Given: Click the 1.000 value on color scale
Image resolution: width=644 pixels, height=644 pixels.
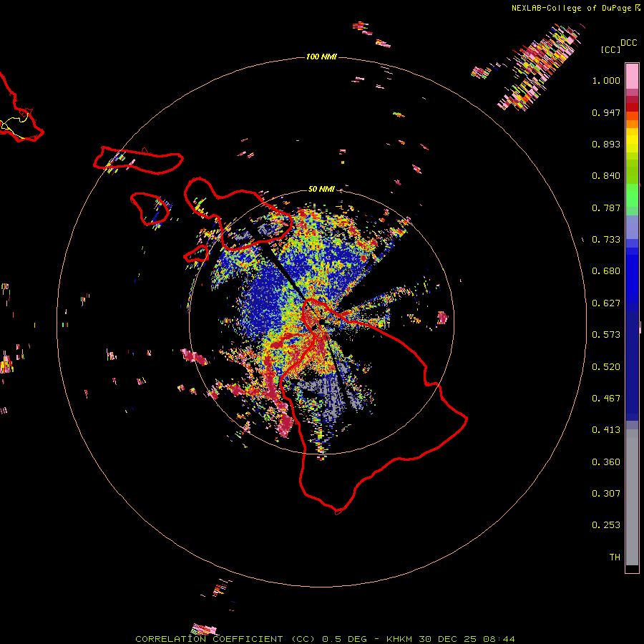Looking at the screenshot, I should tap(606, 80).
